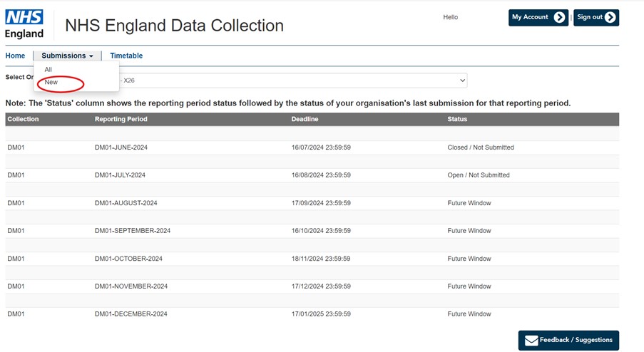Click Future Window status for August row
Viewport: 644px width, 352px height.
coord(469,202)
